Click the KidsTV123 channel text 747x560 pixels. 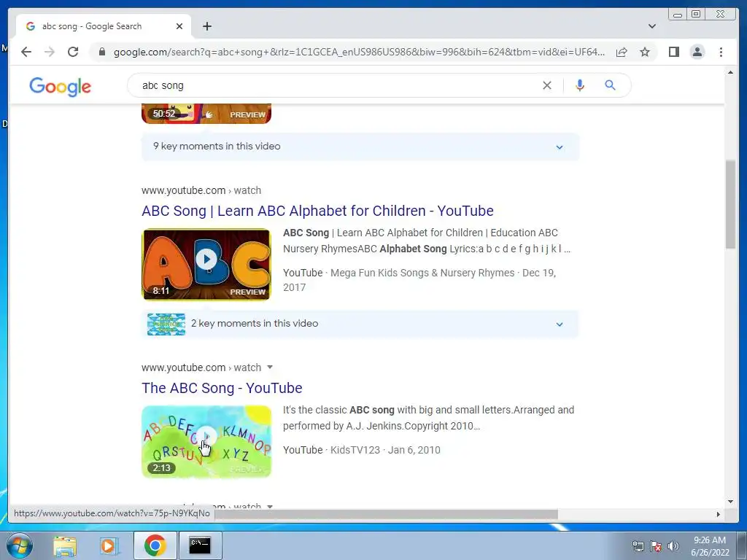[x=355, y=450]
